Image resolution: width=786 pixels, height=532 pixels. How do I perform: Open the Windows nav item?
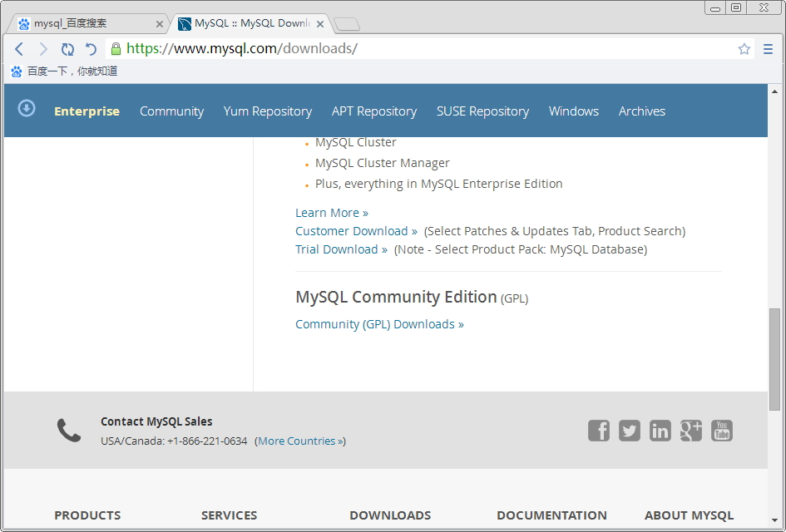[574, 111]
